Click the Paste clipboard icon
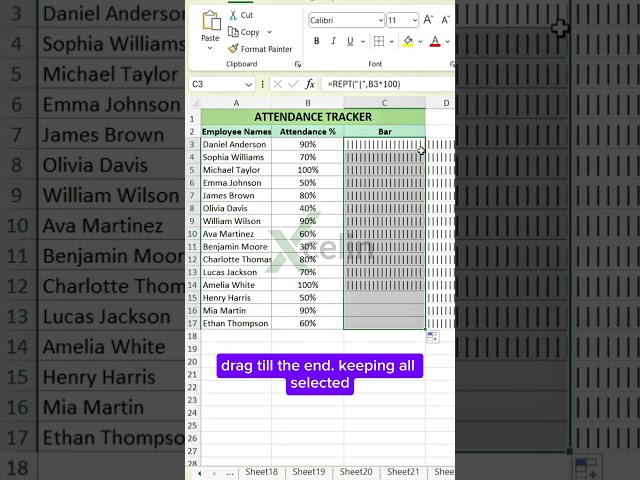Viewport: 640px width, 480px height. 211,20
